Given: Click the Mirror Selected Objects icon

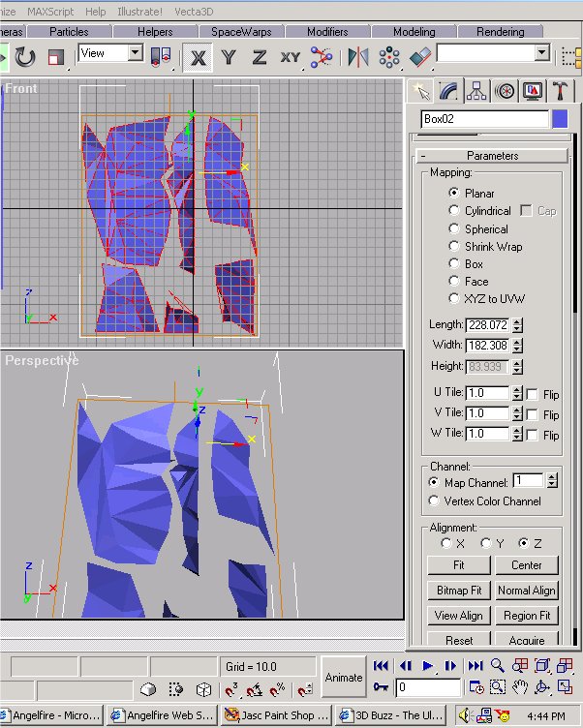Looking at the screenshot, I should 358,57.
